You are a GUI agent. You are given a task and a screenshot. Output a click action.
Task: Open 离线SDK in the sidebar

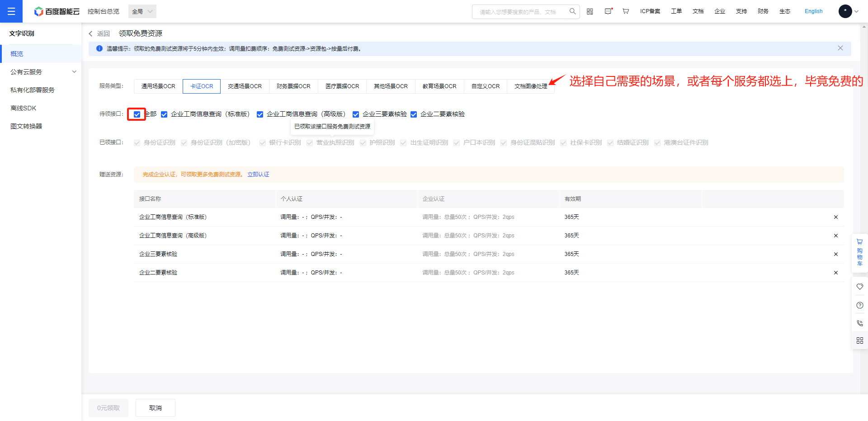point(41,108)
